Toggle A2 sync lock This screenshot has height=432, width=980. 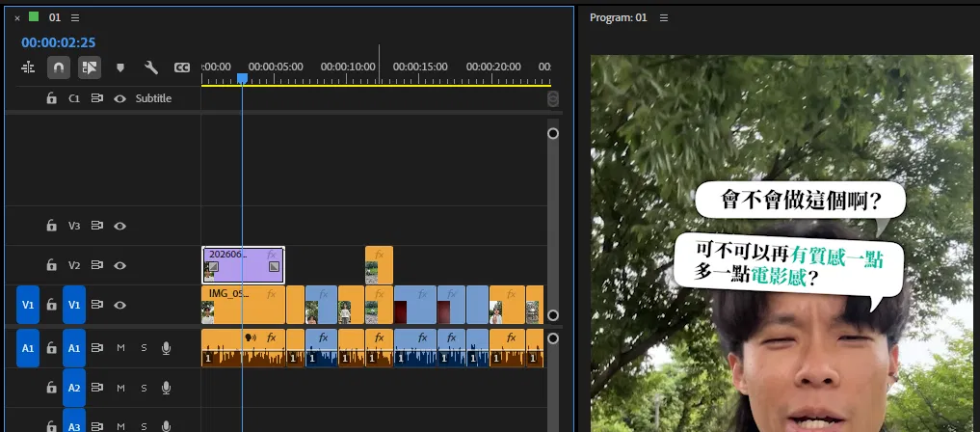pos(97,388)
